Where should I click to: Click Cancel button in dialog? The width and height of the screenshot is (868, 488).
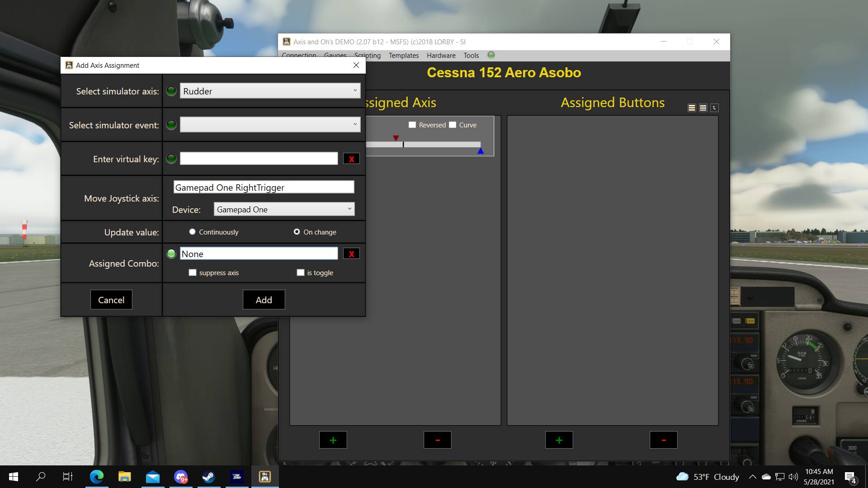pyautogui.click(x=111, y=300)
